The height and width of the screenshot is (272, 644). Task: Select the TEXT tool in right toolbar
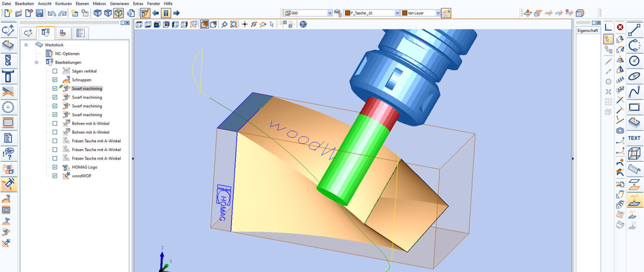(634, 138)
